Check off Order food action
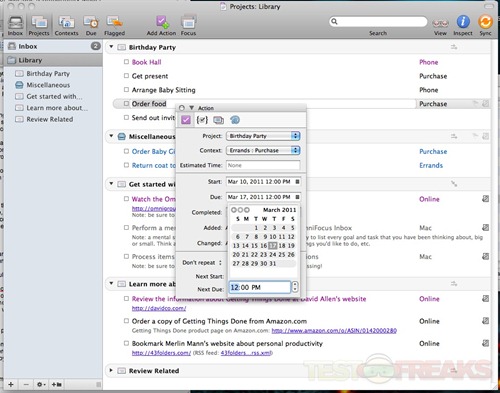 (126, 104)
